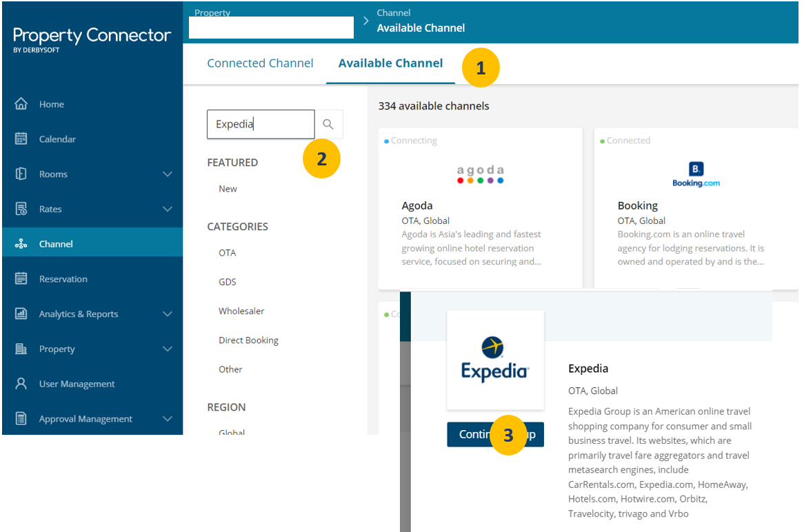The image size is (804, 532).
Task: Switch to the Connected Channel tab
Action: coord(260,63)
